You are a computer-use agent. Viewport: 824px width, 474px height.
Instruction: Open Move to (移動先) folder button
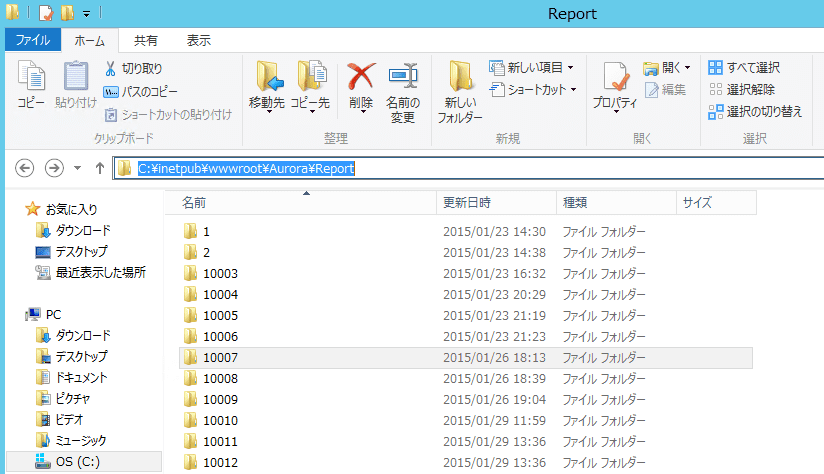(267, 86)
